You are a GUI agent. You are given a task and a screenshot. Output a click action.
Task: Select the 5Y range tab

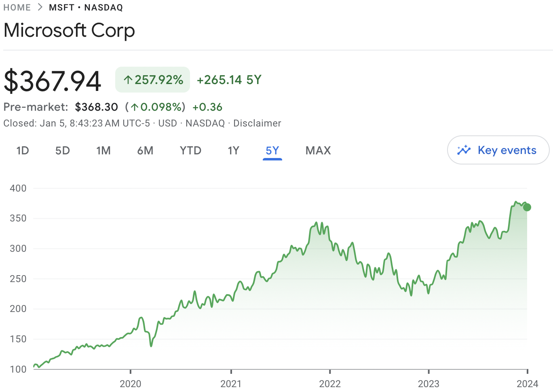[x=272, y=151]
